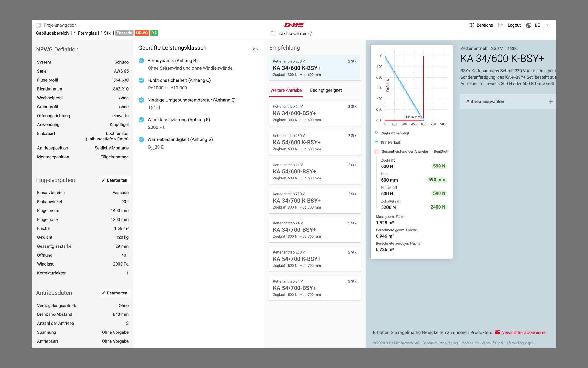Click plus icon on Antrieb auswählen
Screen dimensions: 588x368
(550, 102)
